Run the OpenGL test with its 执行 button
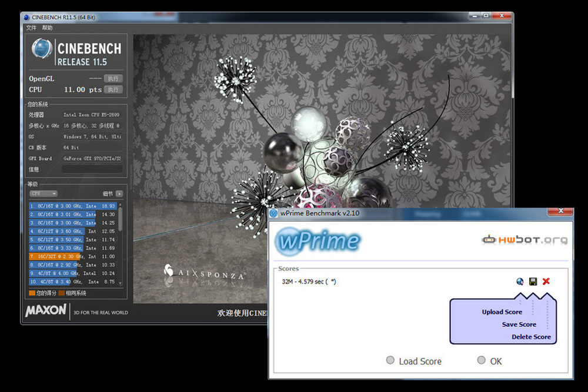This screenshot has width=588, height=392. click(x=113, y=78)
